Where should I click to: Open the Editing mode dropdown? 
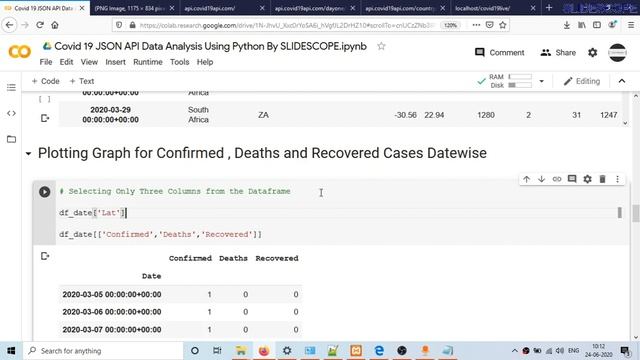pyautogui.click(x=582, y=81)
